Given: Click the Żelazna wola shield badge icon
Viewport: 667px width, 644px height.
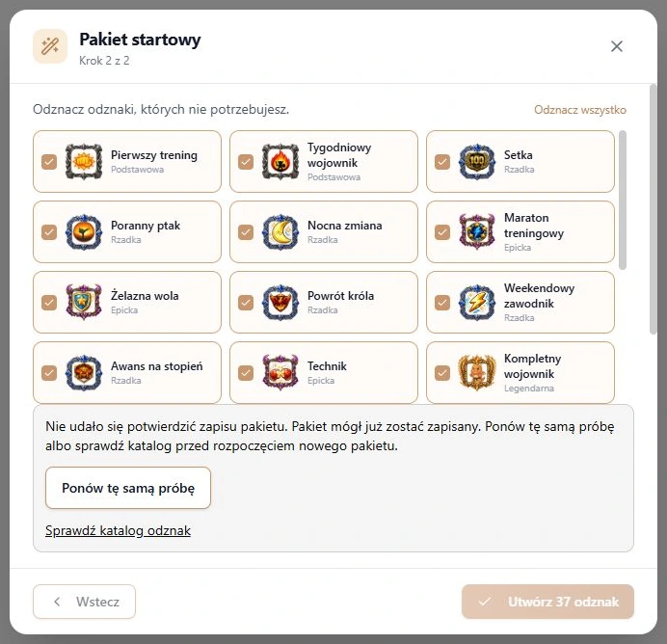Looking at the screenshot, I should (84, 303).
